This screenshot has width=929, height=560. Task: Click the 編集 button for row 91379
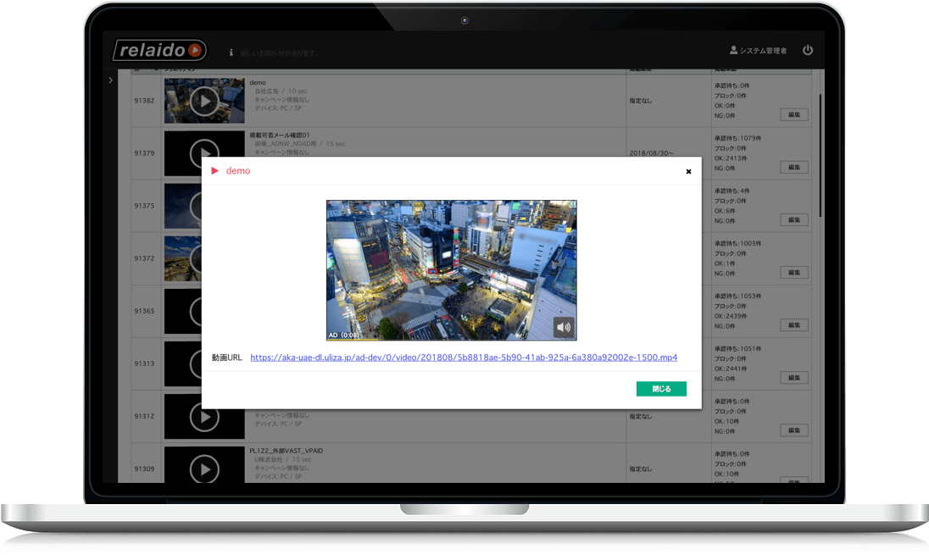click(x=793, y=168)
